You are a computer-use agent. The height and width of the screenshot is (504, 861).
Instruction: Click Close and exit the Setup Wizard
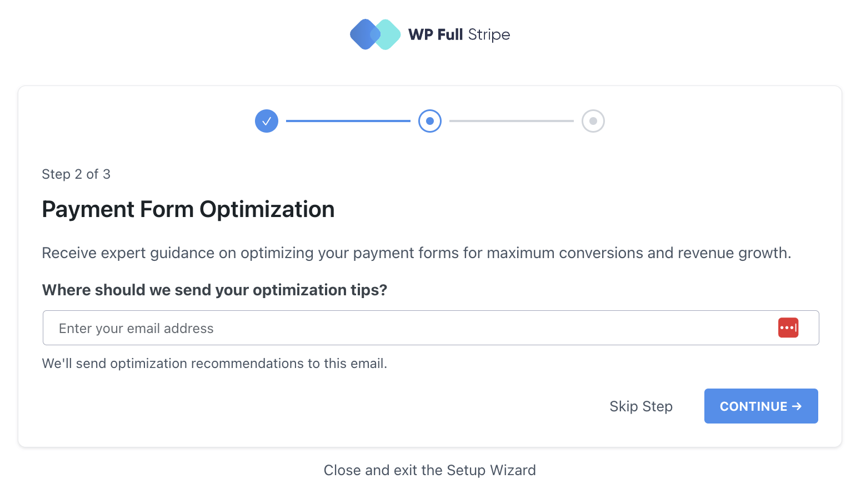tap(429, 470)
